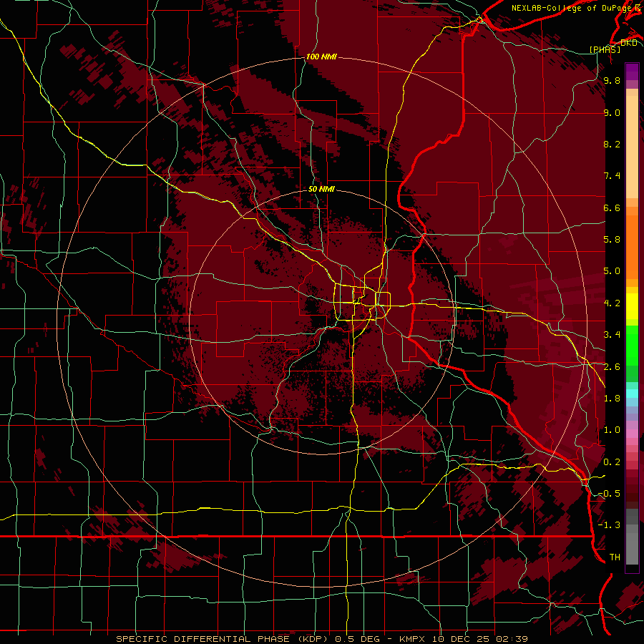Click the NEXLAB-College of DuPage label
Image resolution: width=644 pixels, height=644 pixels.
(x=573, y=8)
